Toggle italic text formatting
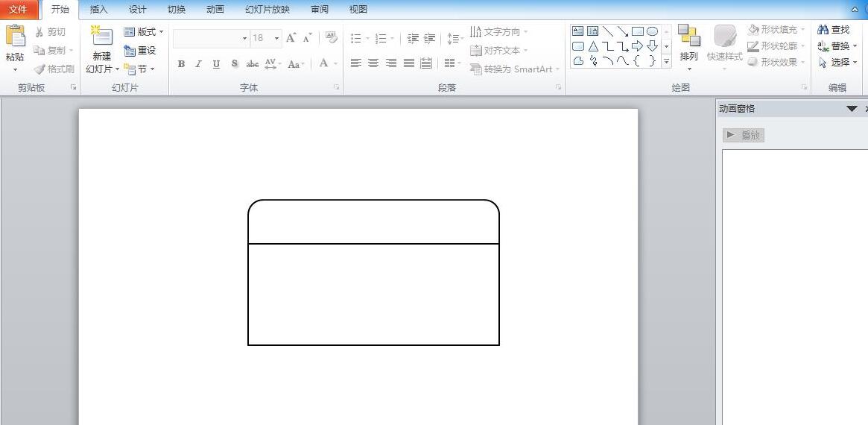This screenshot has width=868, height=425. [198, 64]
